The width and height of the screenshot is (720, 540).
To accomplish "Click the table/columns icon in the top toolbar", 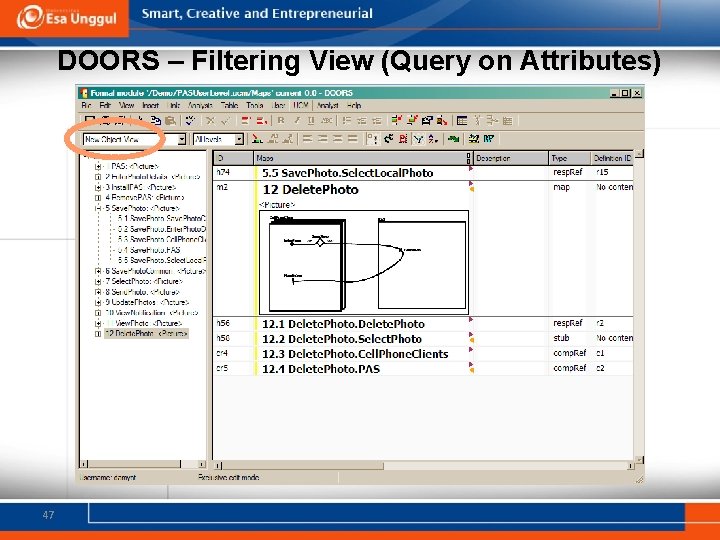I will [x=462, y=121].
